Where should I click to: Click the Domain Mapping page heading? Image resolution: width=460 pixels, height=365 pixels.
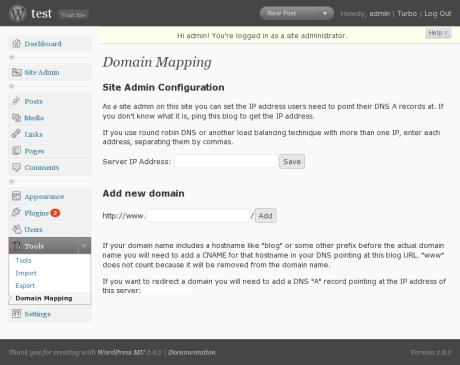click(157, 62)
